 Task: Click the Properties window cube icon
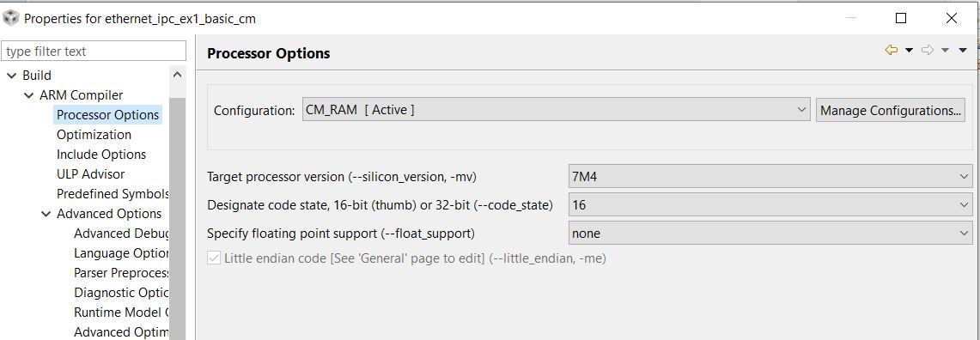point(10,18)
